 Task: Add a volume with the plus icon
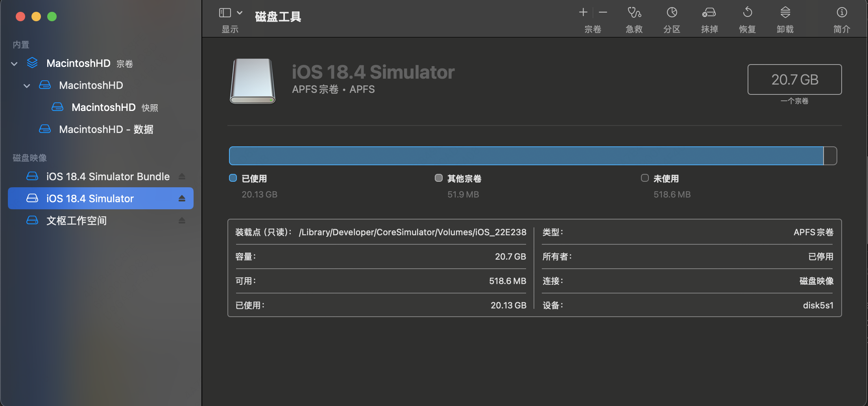tap(583, 13)
